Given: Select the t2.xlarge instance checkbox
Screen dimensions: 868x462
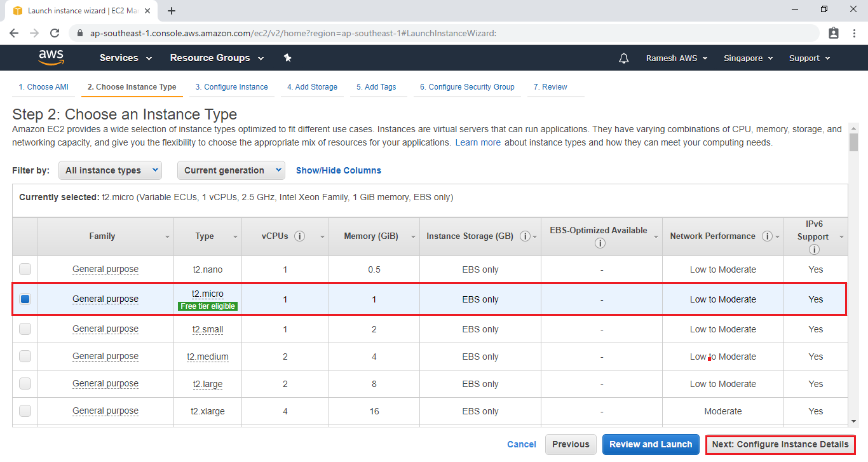Looking at the screenshot, I should tap(25, 411).
